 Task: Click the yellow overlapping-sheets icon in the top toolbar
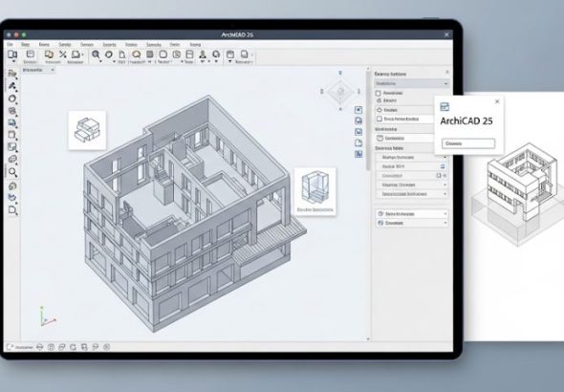click(x=49, y=54)
